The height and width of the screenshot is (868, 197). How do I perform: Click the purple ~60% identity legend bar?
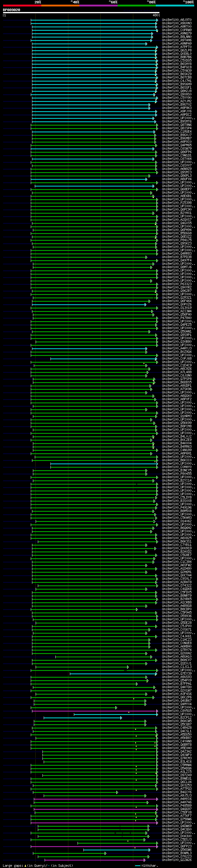tap(98, 6)
